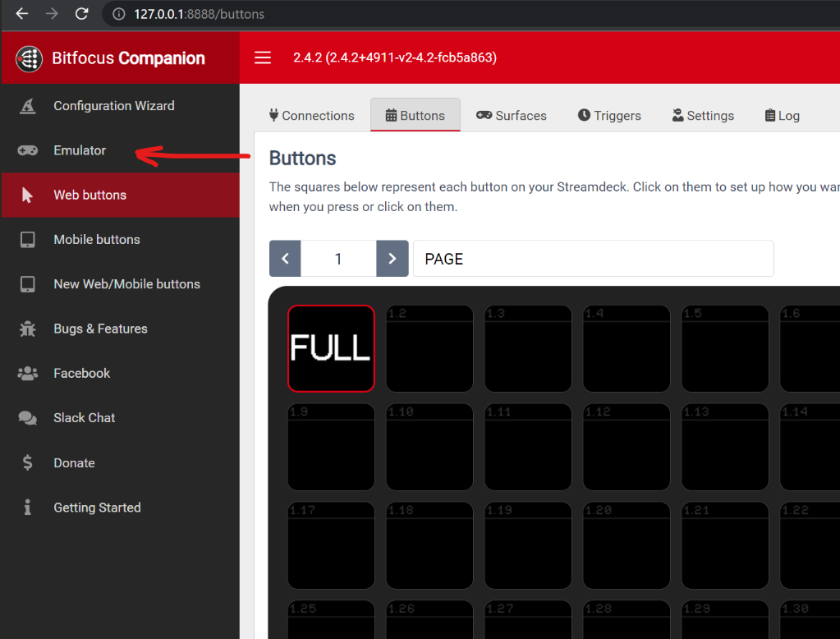The height and width of the screenshot is (639, 840).
Task: Select empty button 1.2 in grid
Action: [429, 348]
